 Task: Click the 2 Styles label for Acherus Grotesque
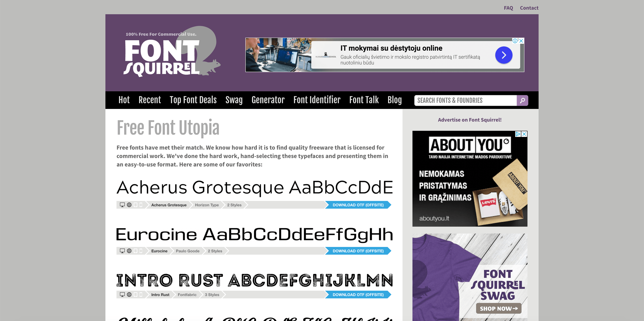(x=234, y=205)
